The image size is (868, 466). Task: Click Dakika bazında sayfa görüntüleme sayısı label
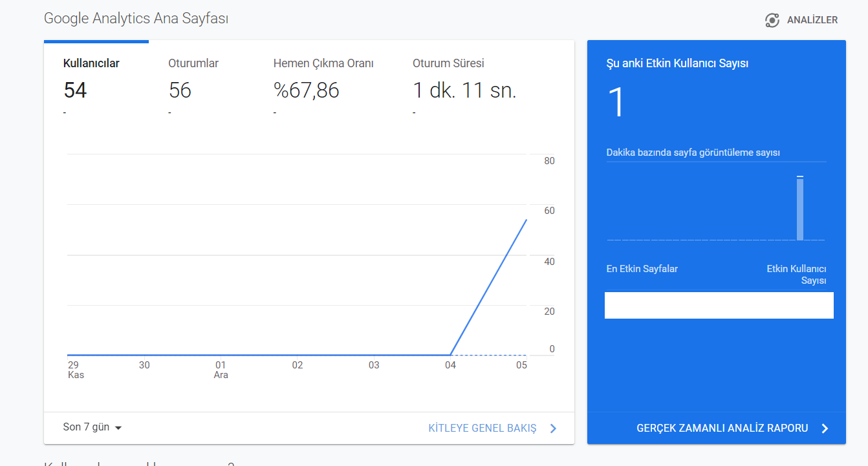pos(693,153)
